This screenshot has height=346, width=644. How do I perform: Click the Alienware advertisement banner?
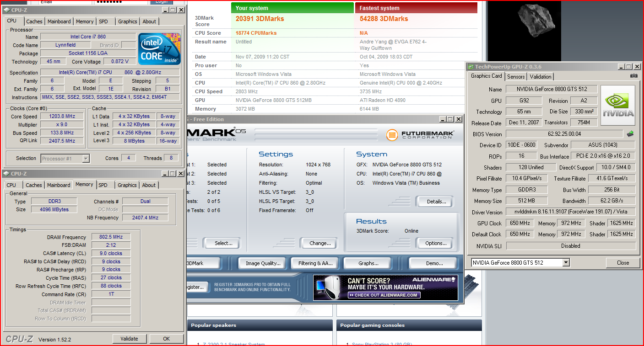tap(385, 287)
